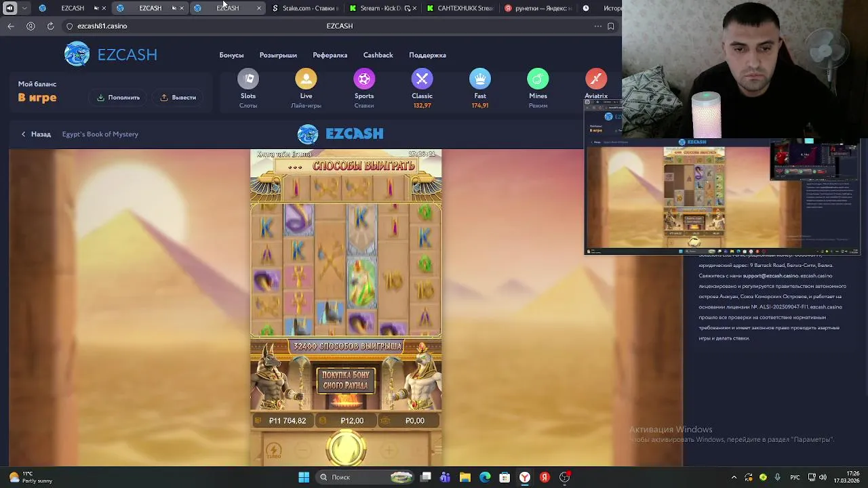Switch to the Stream - Kick tab
868x488 pixels.
pos(382,8)
